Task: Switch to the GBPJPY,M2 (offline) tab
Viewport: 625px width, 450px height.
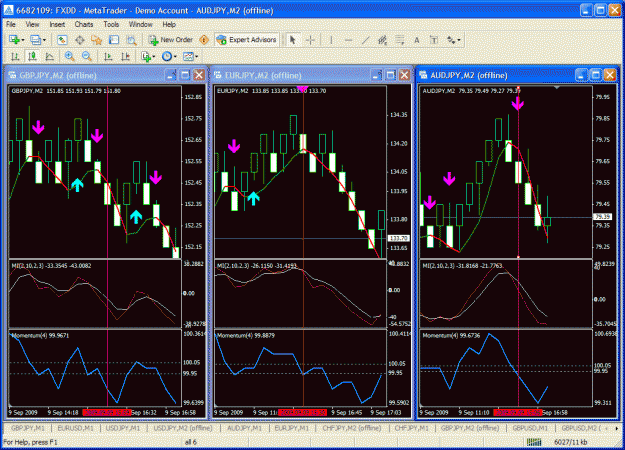Action: (470, 428)
